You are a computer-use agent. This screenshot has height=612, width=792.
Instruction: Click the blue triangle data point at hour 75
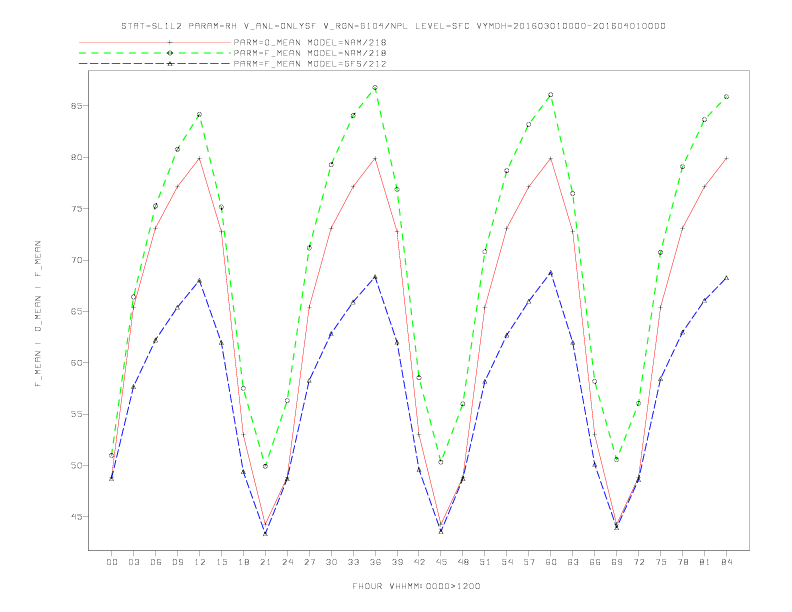tap(660, 379)
